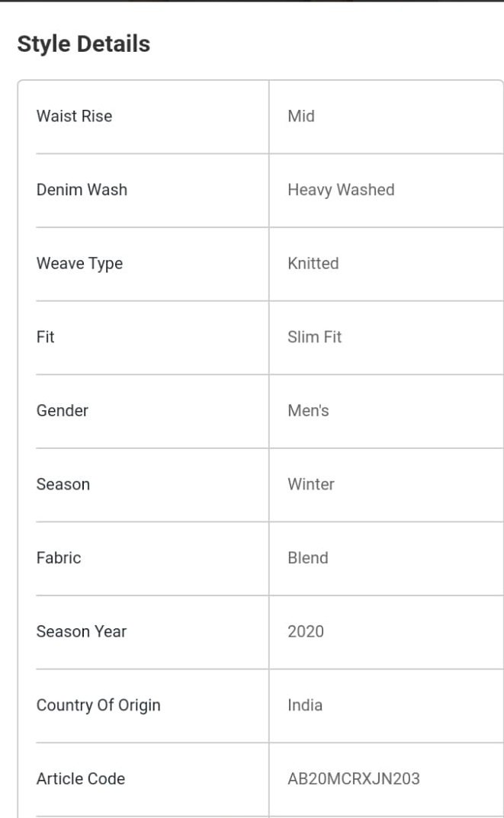Click the Mid waist rise value
The width and height of the screenshot is (504, 818).
301,116
